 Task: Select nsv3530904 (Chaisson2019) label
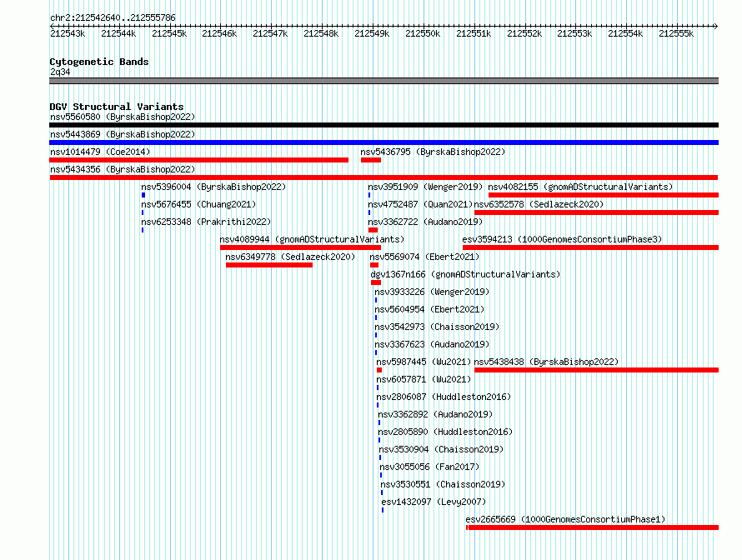click(x=441, y=449)
